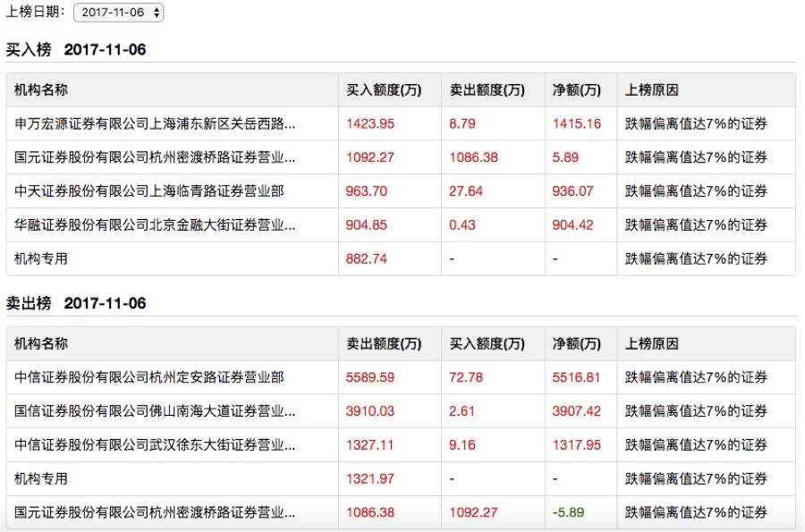Click 中信证券股份有限公司杭州定安路证券营业部
This screenshot has height=532, width=805.
[148, 377]
